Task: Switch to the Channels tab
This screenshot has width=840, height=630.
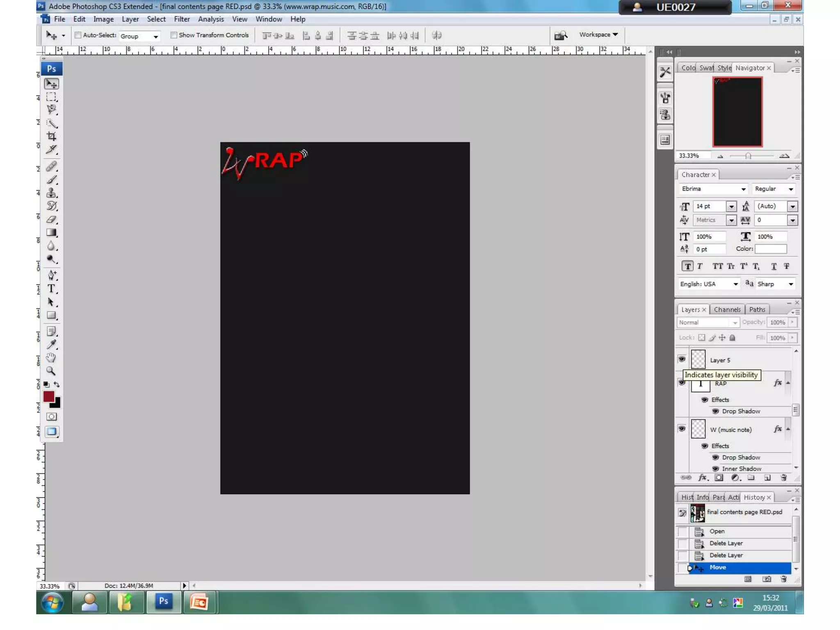Action: click(727, 310)
